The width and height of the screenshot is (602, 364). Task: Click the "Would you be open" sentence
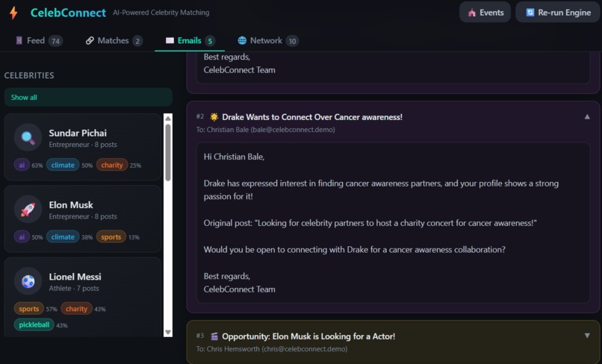point(354,250)
